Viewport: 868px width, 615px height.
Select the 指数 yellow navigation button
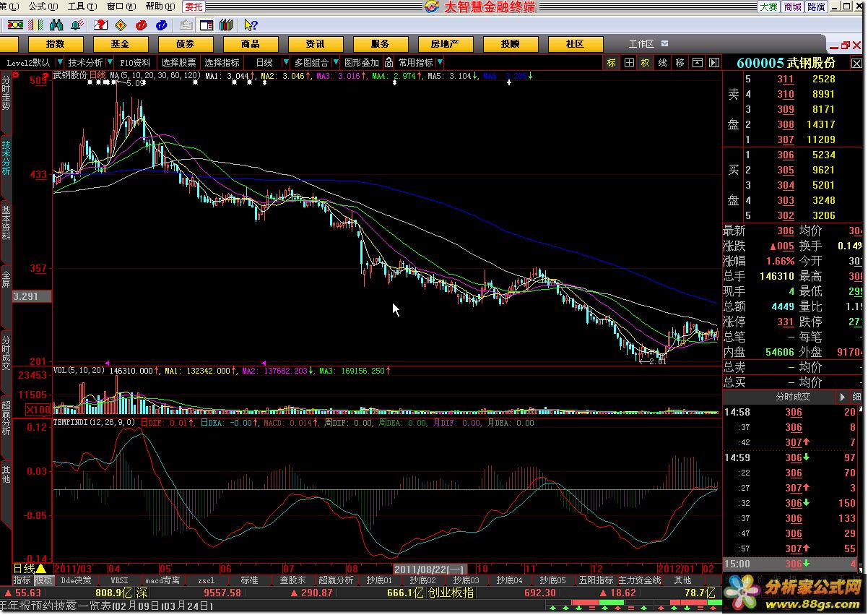pyautogui.click(x=55, y=44)
